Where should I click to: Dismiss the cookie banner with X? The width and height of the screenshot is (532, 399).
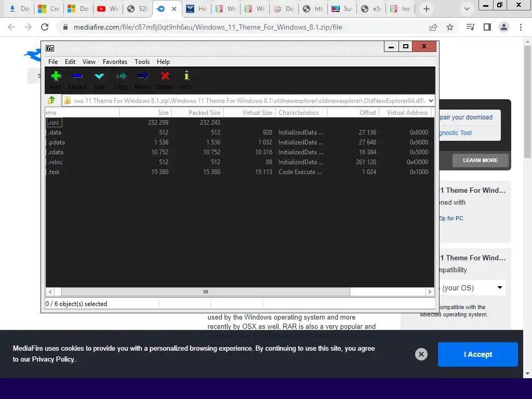421,354
